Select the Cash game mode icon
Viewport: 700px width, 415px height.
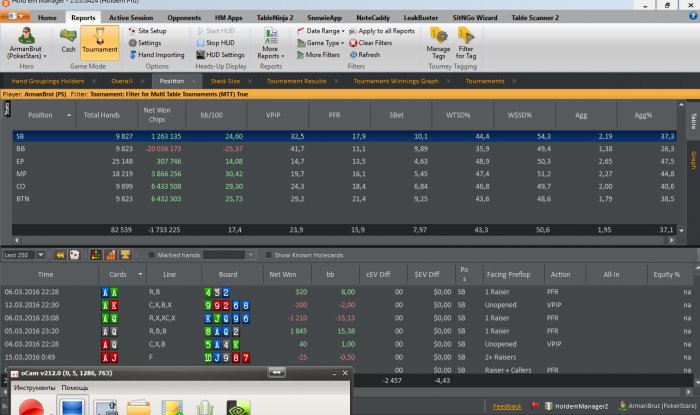68,41
